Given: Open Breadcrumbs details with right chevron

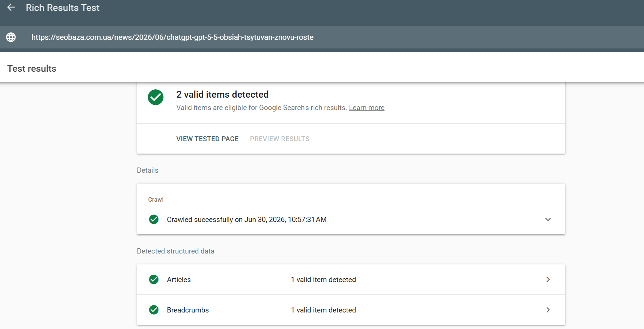Looking at the screenshot, I should pos(548,310).
